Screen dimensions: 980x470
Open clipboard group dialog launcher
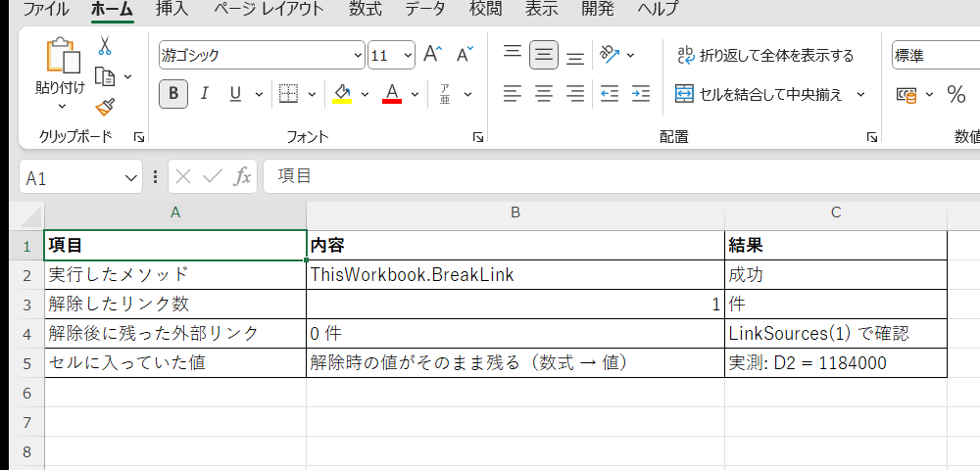[139, 137]
